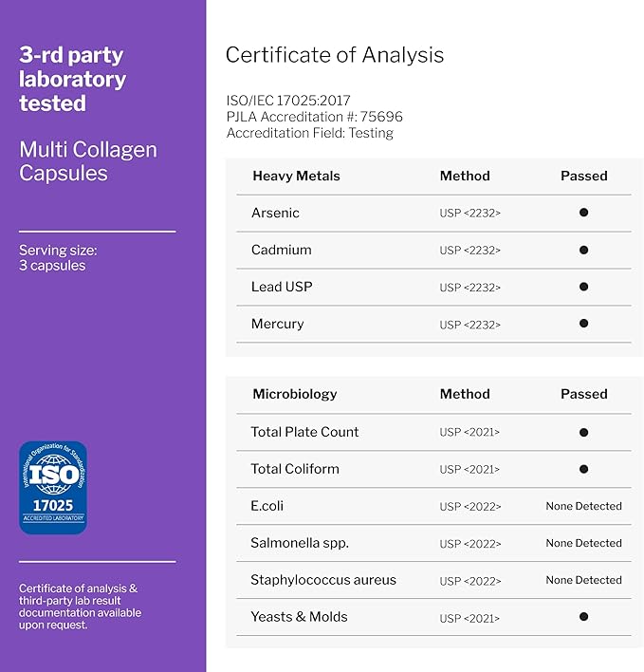The height and width of the screenshot is (672, 644).
Task: Click the ISO 17025 accredited laboratory badge
Action: pos(53,487)
